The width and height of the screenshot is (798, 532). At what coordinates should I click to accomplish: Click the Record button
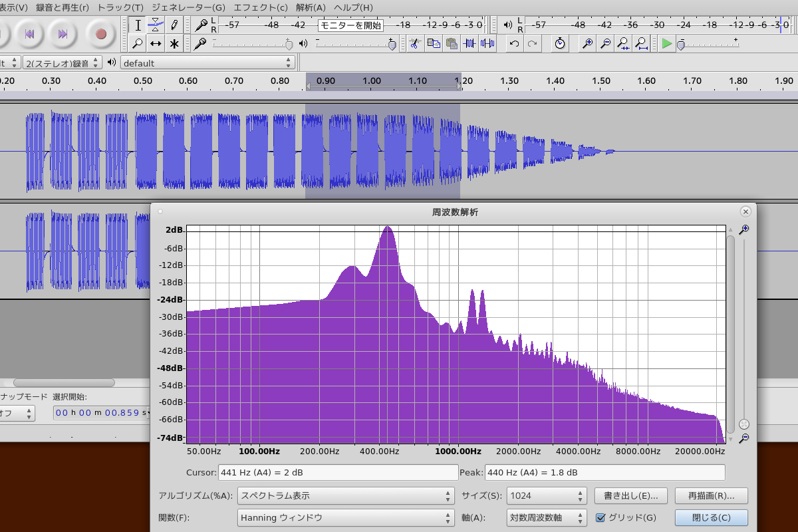[x=101, y=34]
